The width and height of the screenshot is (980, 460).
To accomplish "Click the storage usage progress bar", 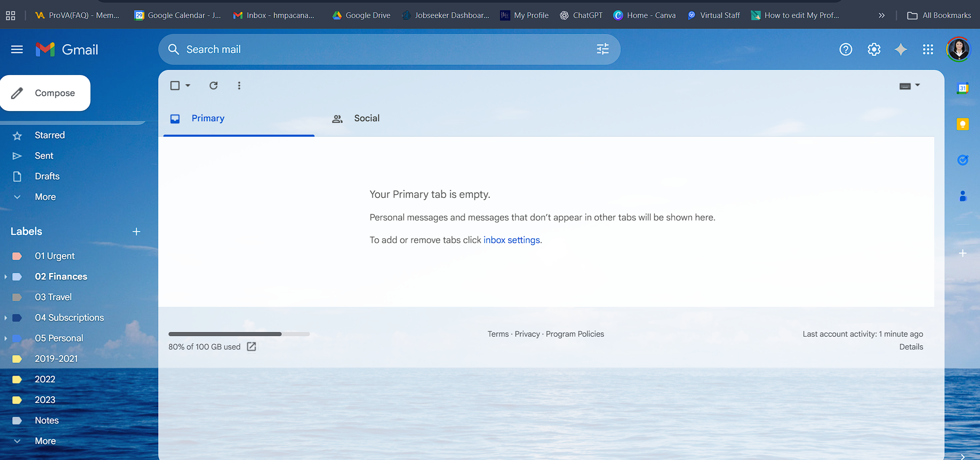I will (x=239, y=334).
